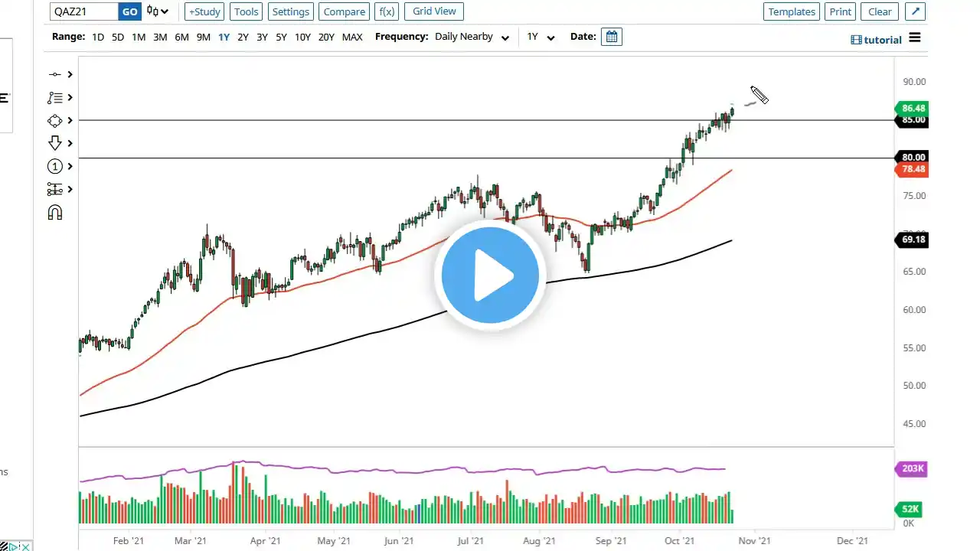Click the purple 203K volume label
The width and height of the screenshot is (980, 551).
[x=912, y=468]
